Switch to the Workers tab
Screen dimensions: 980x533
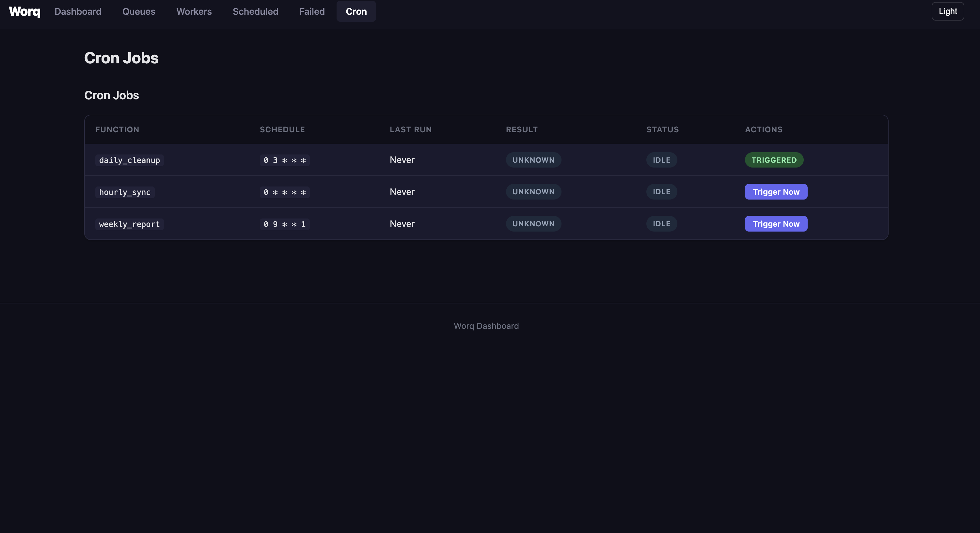pyautogui.click(x=194, y=11)
